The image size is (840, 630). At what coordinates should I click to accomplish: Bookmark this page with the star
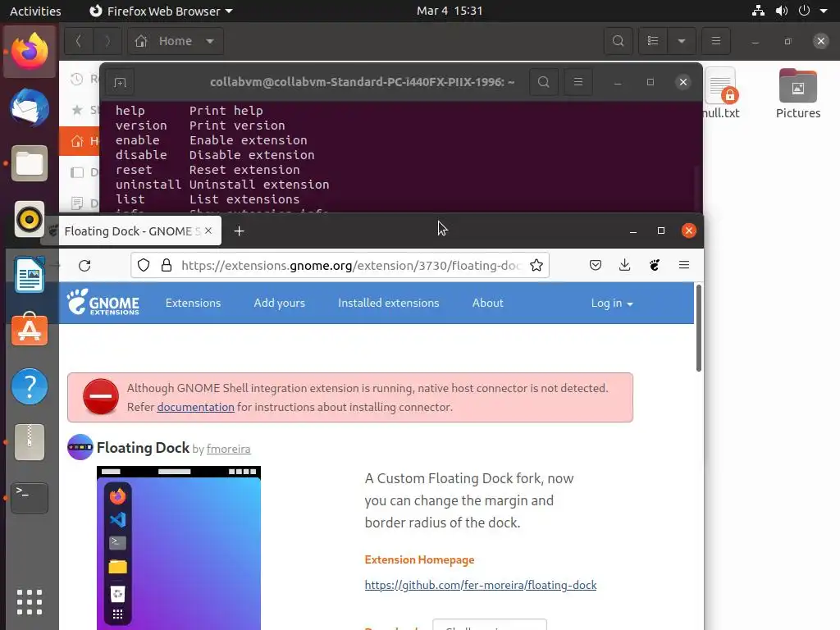coord(536,265)
